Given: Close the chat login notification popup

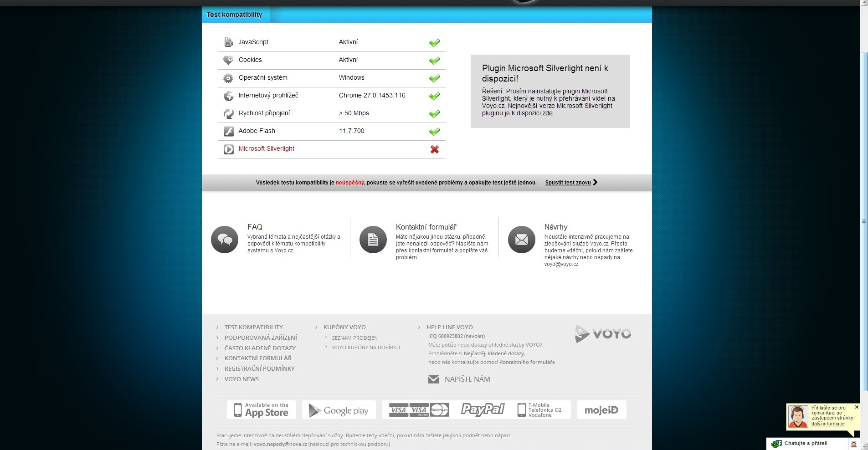Looking at the screenshot, I should click(x=857, y=407).
